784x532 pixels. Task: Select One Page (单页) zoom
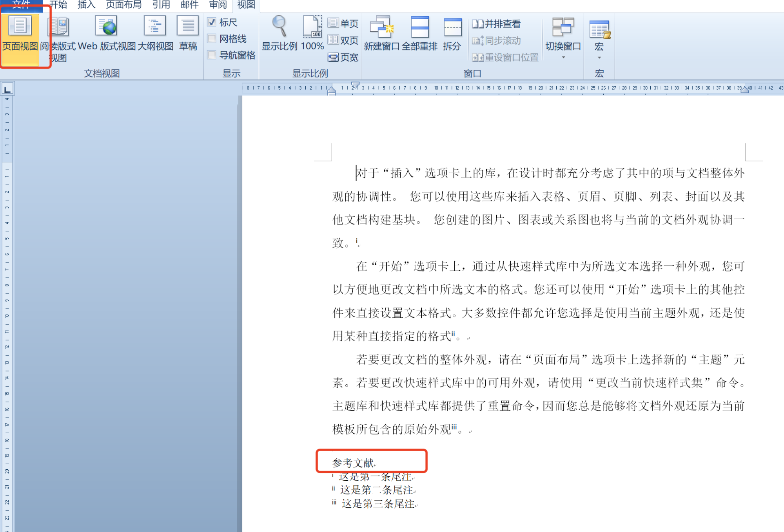click(343, 24)
